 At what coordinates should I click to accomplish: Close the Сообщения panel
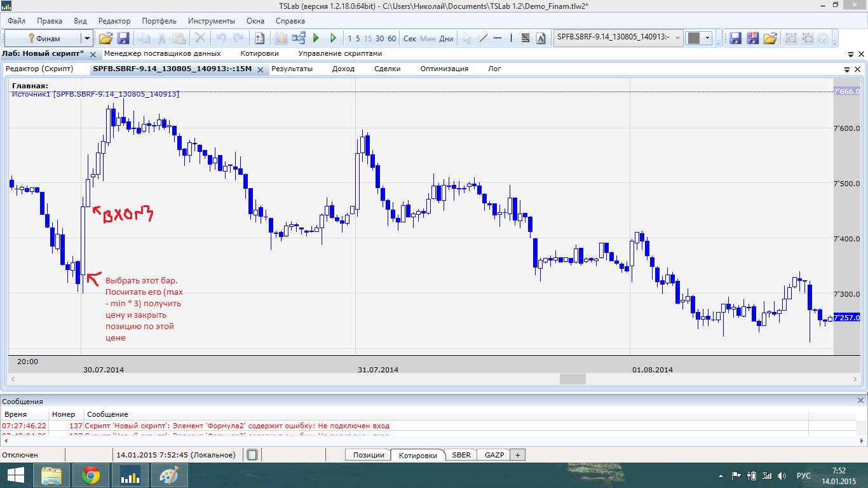[x=861, y=401]
